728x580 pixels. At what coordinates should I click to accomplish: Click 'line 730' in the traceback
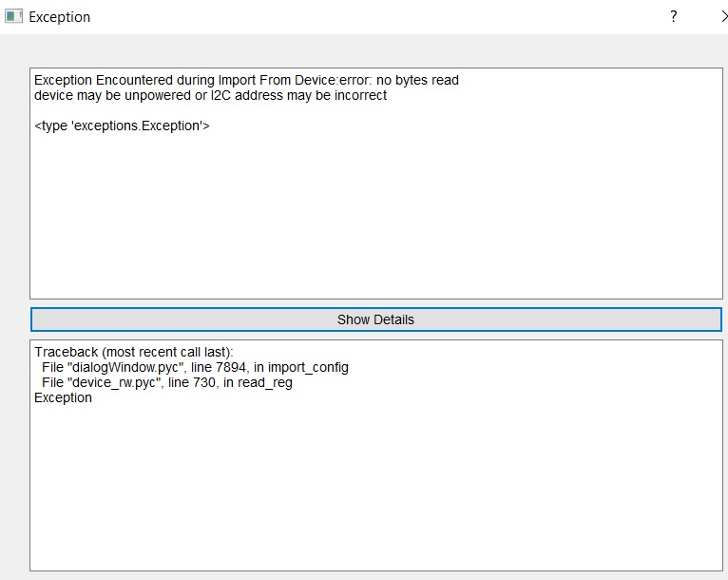coord(195,383)
